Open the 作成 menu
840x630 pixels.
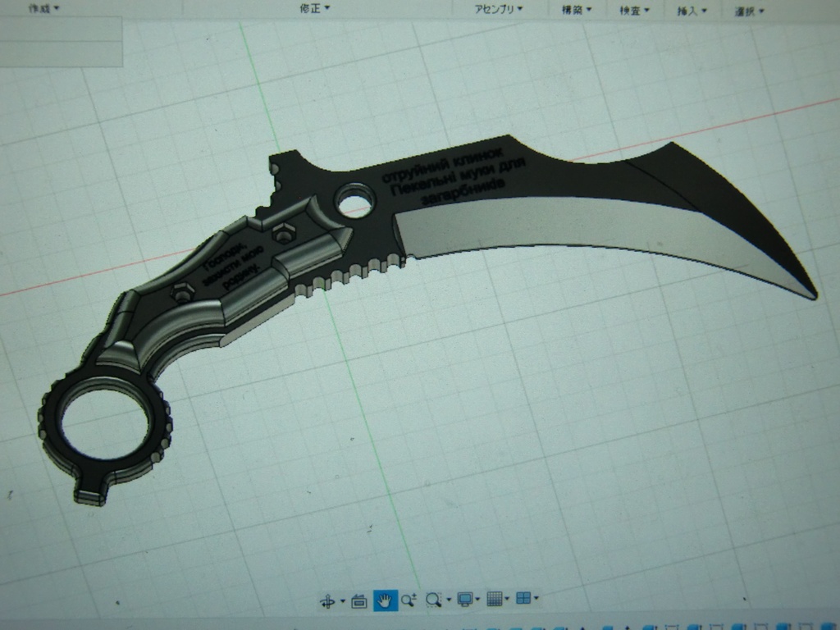pos(44,8)
